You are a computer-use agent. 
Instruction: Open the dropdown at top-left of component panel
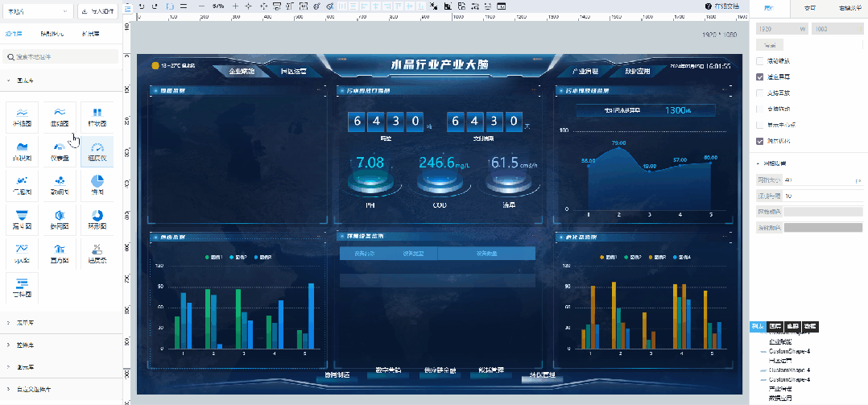(x=37, y=11)
